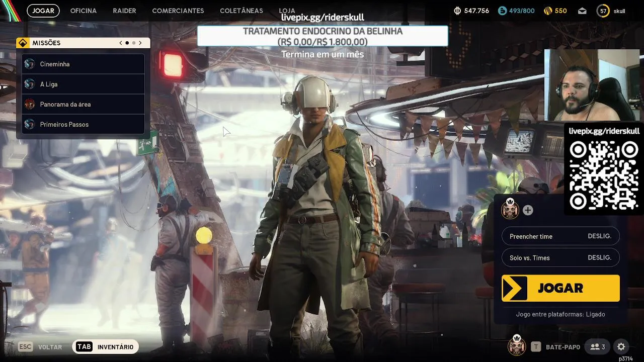644x362 pixels.
Task: Add a party member with plus icon
Action: coord(528,210)
